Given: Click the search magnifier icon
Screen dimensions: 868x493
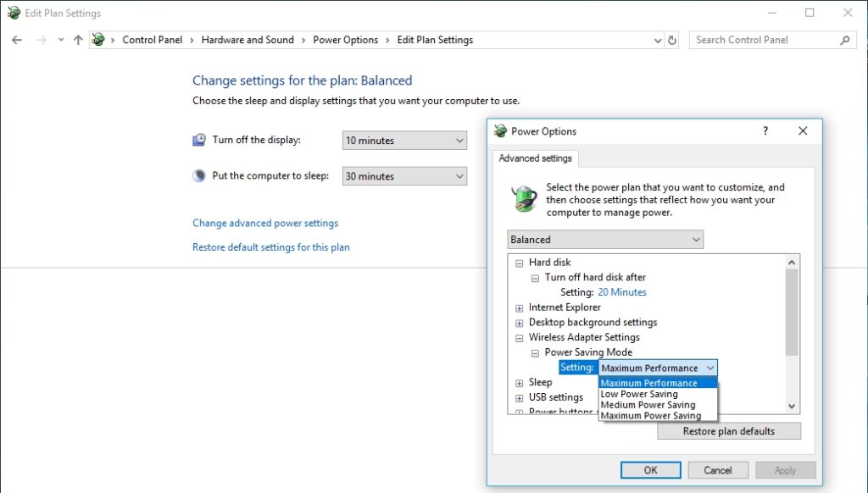Looking at the screenshot, I should [x=844, y=40].
